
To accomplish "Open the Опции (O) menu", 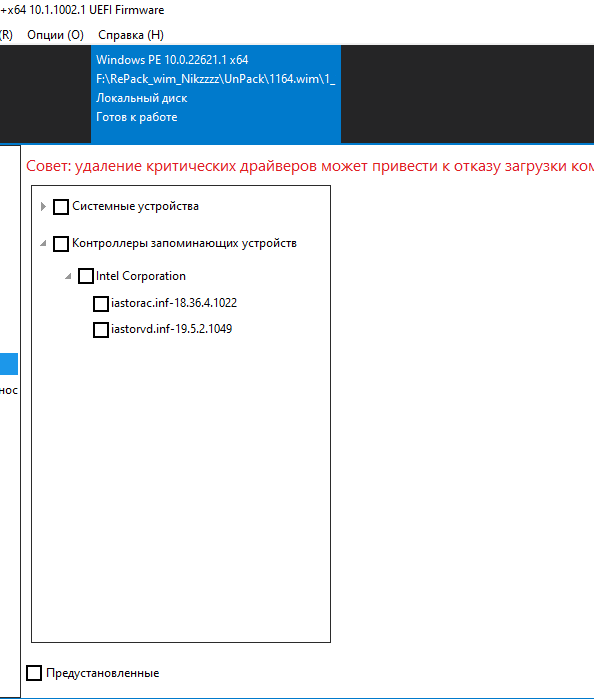I will pyautogui.click(x=55, y=35).
